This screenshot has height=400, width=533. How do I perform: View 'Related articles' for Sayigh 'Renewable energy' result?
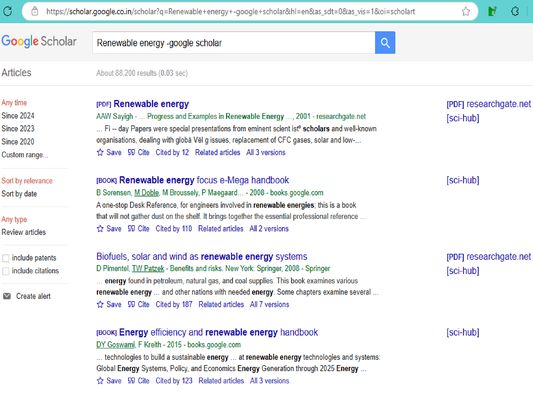(x=218, y=152)
